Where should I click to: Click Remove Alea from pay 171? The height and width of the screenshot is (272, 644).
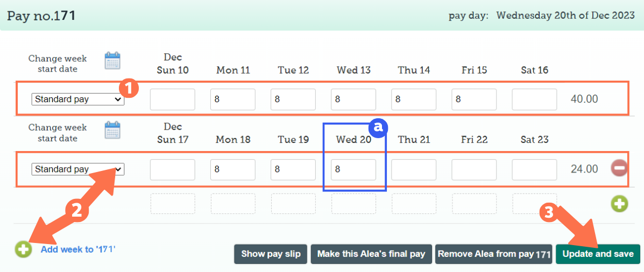[x=494, y=254]
